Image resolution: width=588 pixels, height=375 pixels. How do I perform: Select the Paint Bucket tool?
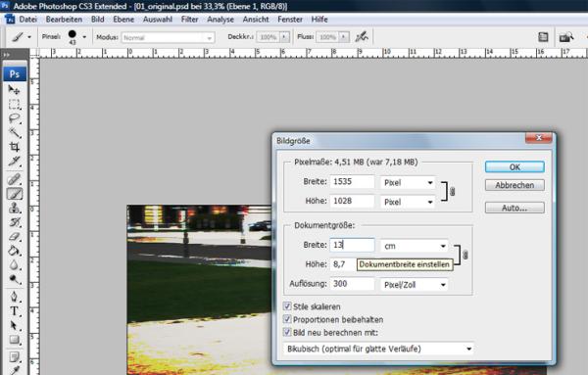(15, 251)
